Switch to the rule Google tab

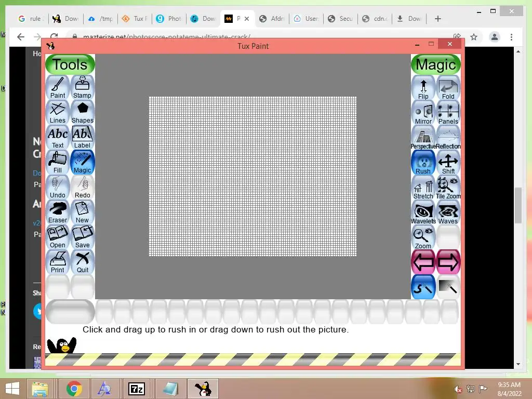point(31,19)
